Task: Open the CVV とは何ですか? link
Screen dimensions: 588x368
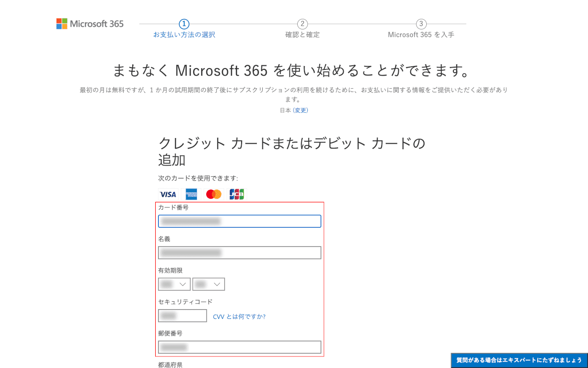Action: coord(239,316)
